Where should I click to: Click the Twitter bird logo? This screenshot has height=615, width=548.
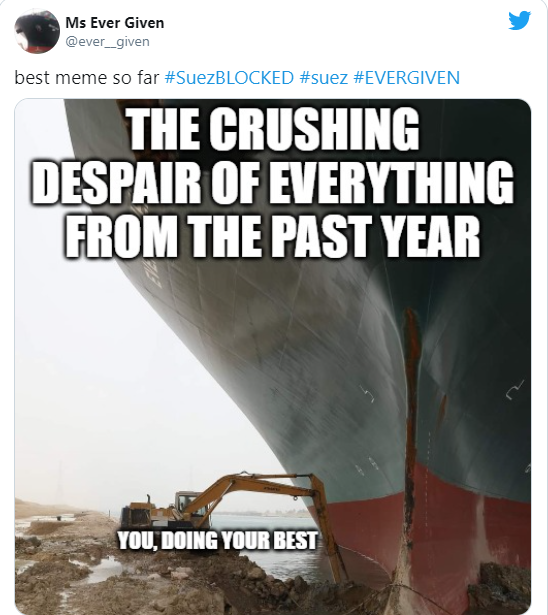(519, 20)
